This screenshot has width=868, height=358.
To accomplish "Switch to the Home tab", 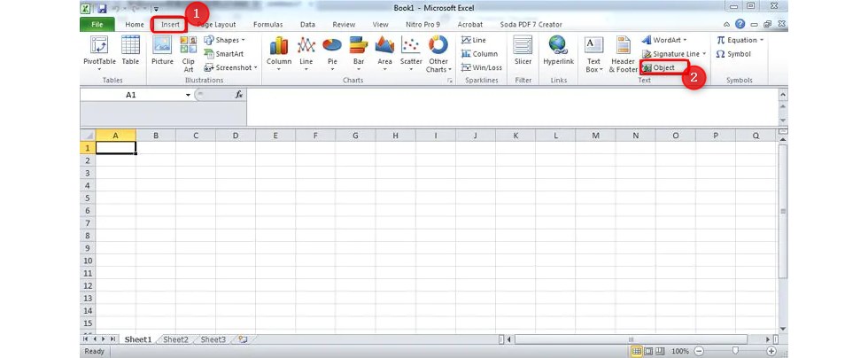I will tap(135, 25).
